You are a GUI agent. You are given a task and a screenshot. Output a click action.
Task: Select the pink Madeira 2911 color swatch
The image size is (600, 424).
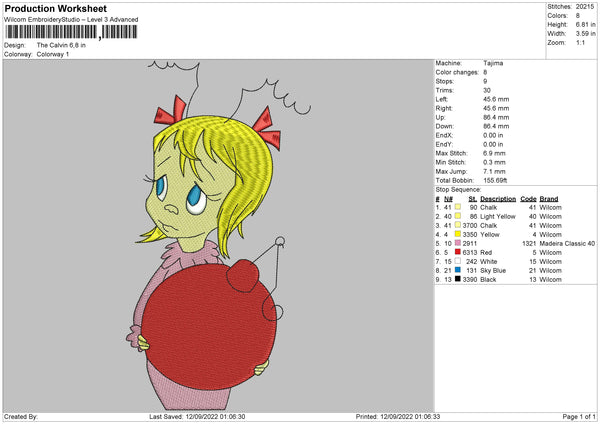[458, 243]
